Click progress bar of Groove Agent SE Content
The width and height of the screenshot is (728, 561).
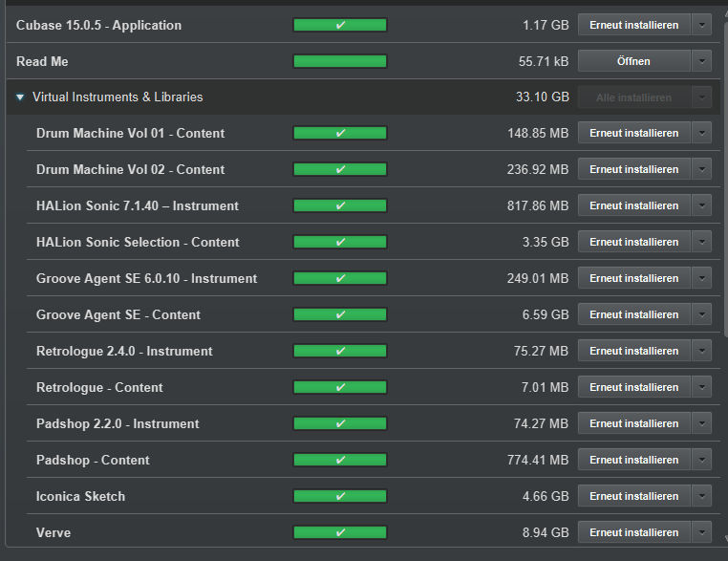coord(339,314)
